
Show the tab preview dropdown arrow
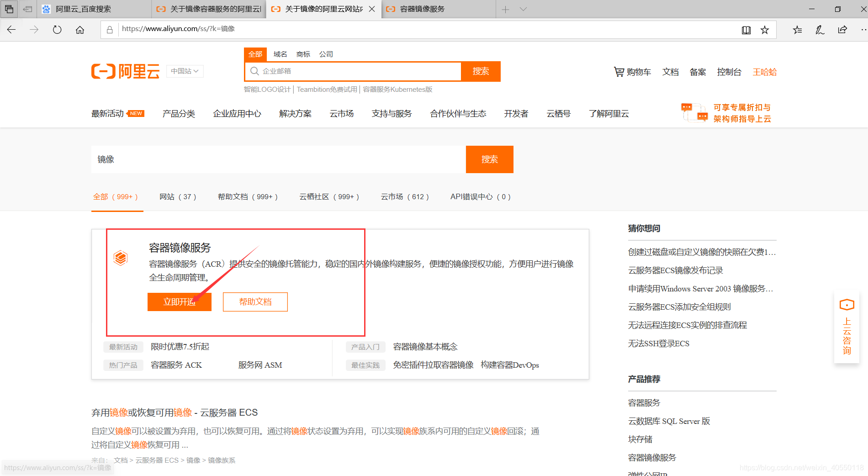[x=524, y=9]
